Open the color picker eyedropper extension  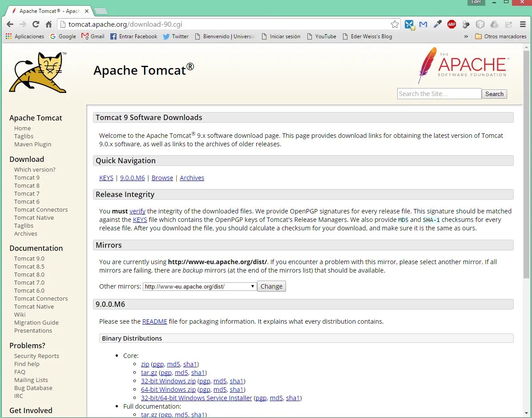(437, 24)
